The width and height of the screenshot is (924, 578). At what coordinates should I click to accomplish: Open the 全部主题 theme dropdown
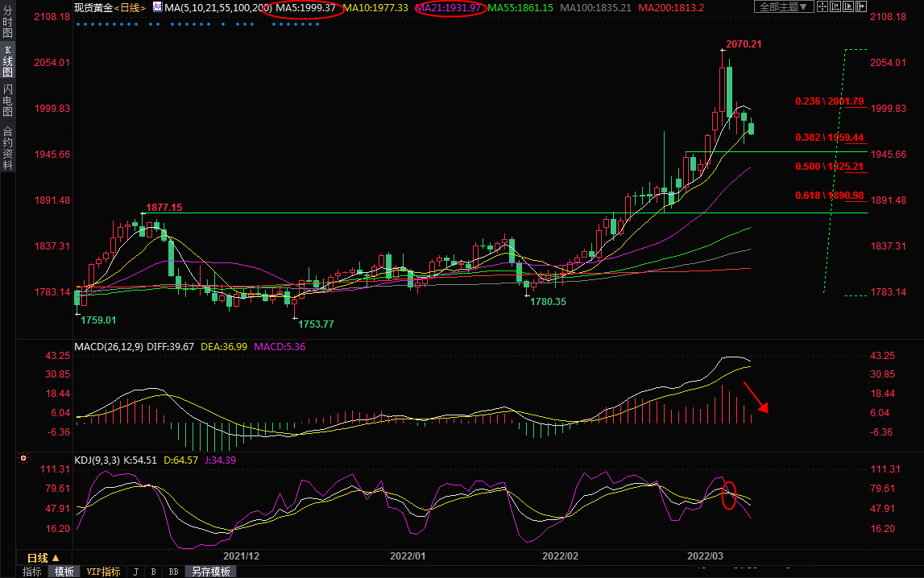780,7
